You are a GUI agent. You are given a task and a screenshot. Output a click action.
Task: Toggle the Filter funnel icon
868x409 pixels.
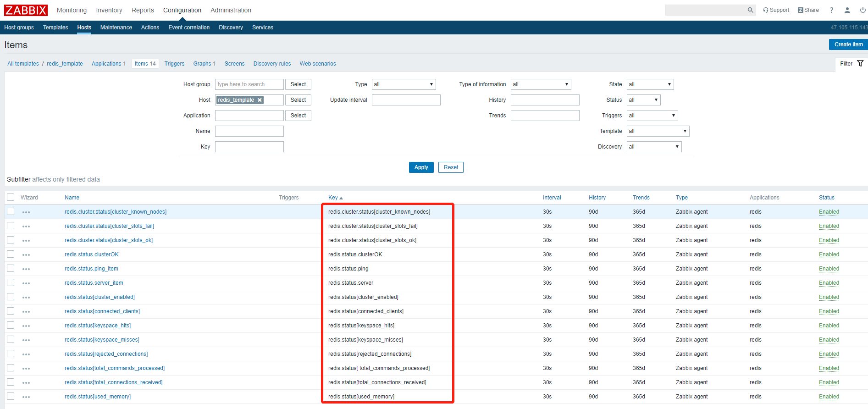[860, 64]
